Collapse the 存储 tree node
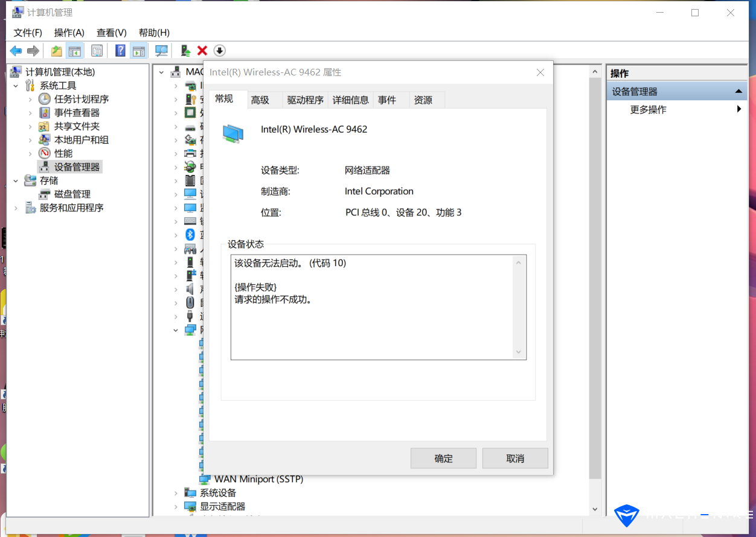 coord(16,180)
